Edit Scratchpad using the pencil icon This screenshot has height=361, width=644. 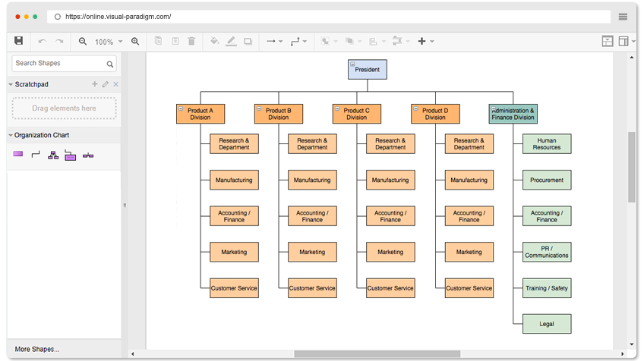pos(106,84)
